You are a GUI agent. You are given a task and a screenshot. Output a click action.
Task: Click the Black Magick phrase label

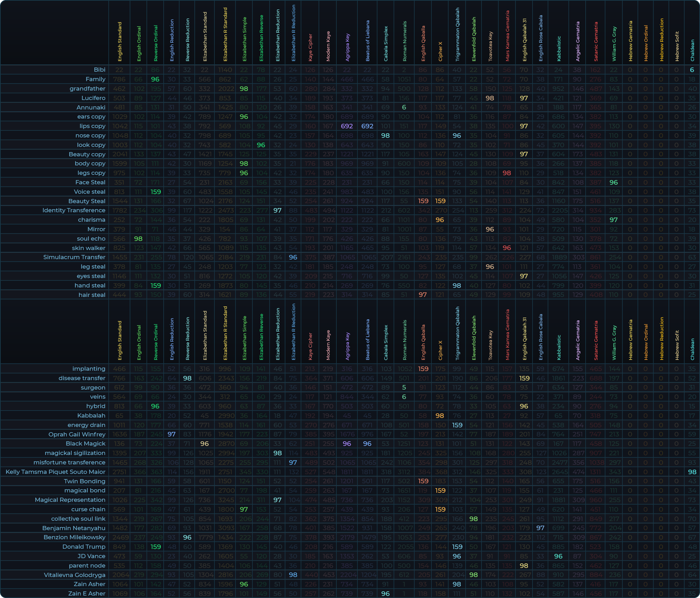pyautogui.click(x=85, y=443)
